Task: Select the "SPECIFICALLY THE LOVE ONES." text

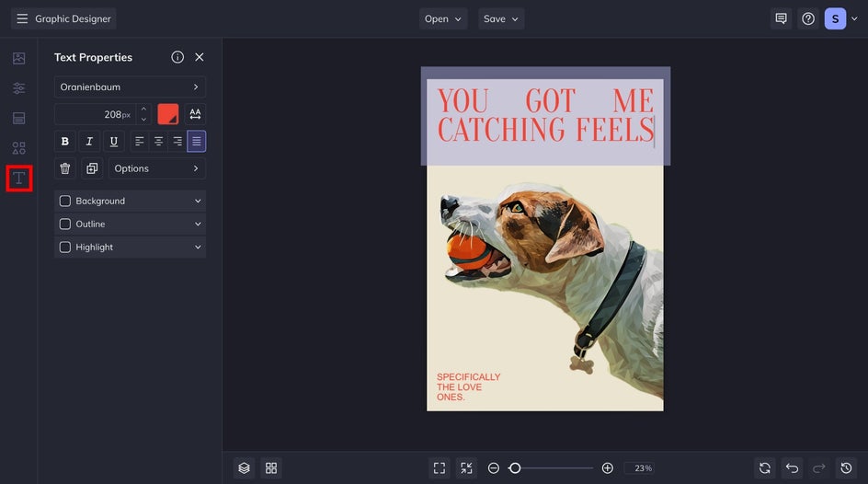Action: [x=468, y=387]
